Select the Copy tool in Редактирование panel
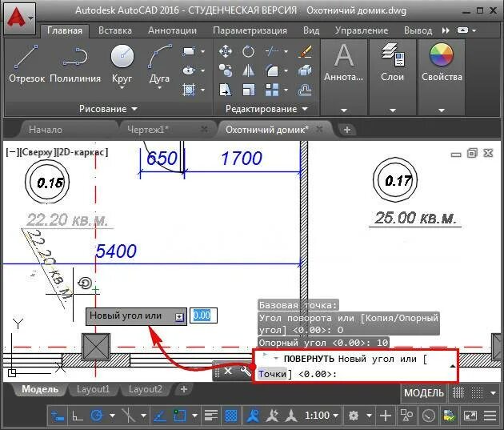 click(x=226, y=70)
